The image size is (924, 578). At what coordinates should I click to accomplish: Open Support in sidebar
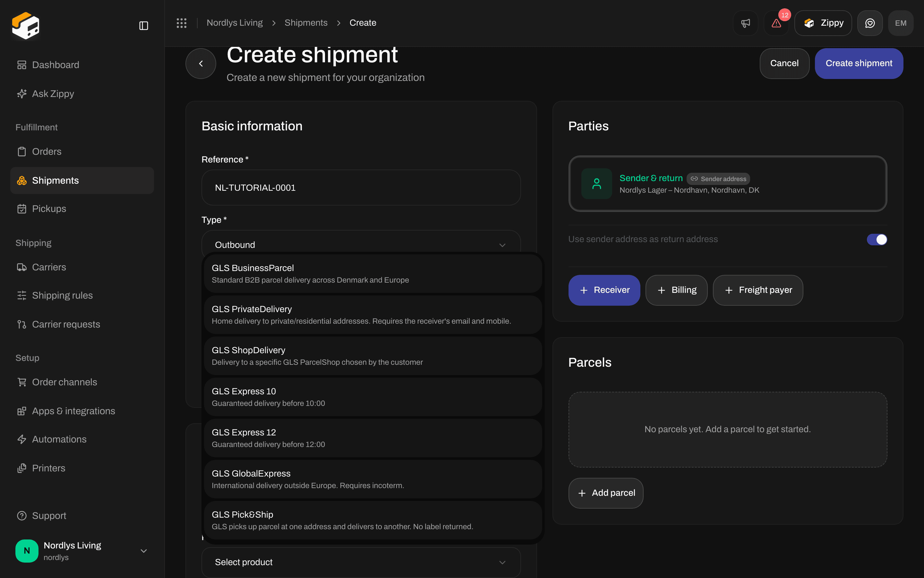[x=82, y=516]
